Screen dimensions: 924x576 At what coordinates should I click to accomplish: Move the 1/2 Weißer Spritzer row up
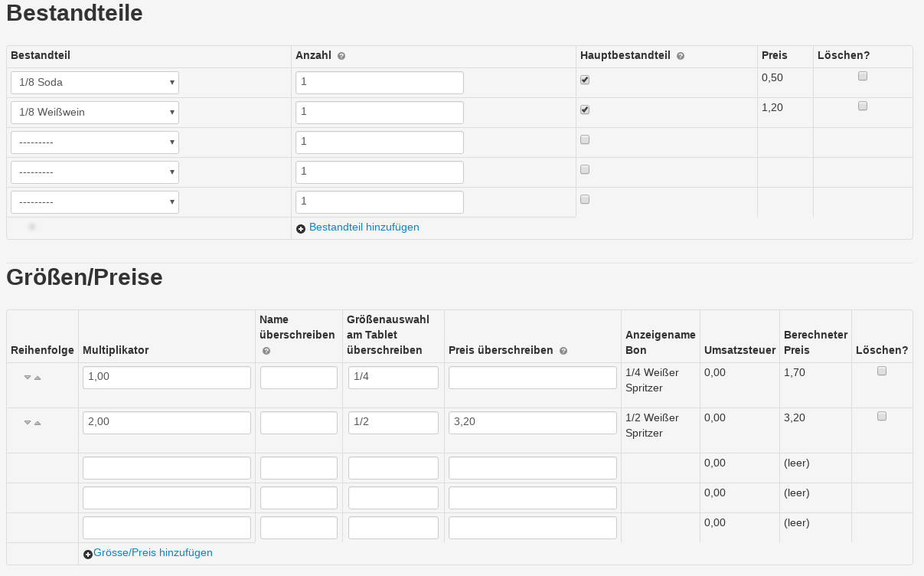(x=38, y=423)
